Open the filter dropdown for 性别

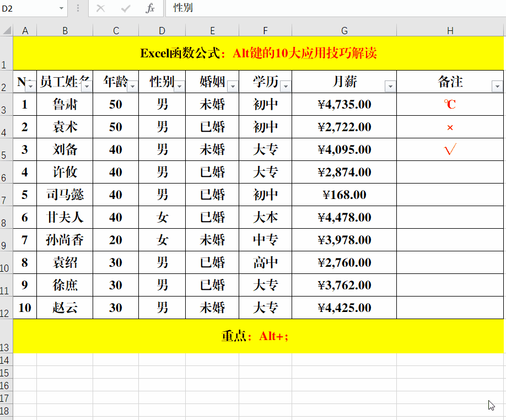pos(180,86)
